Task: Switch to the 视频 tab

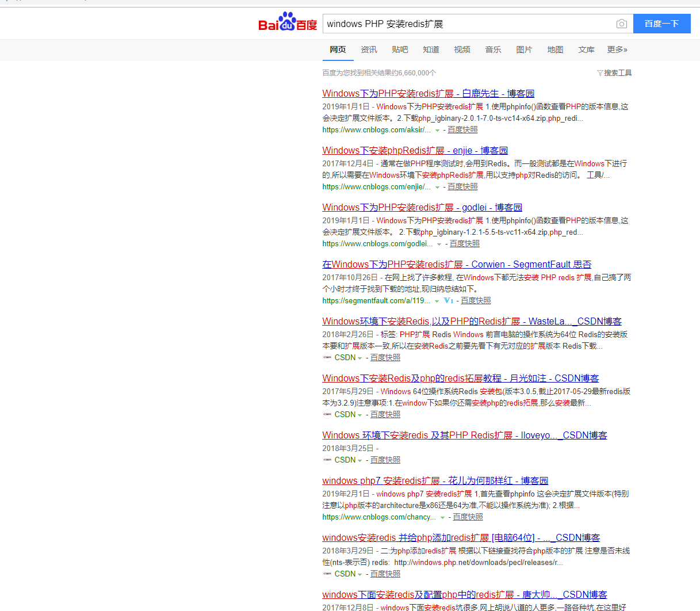Action: (x=462, y=49)
